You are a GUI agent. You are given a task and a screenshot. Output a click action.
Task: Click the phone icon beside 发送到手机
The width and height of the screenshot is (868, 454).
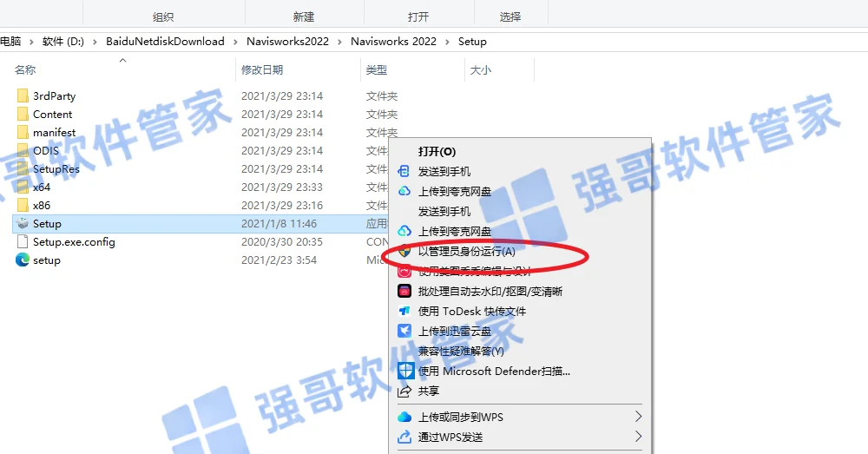click(x=404, y=172)
